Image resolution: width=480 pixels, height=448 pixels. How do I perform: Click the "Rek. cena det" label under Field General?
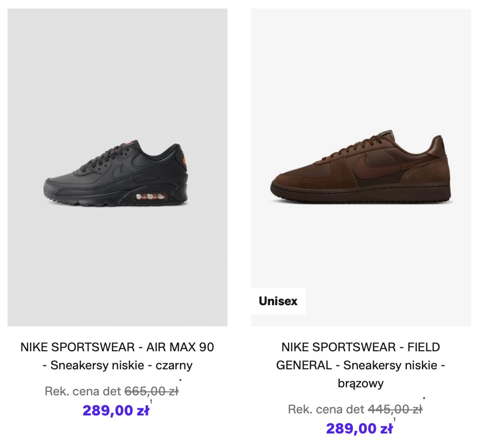click(x=326, y=409)
